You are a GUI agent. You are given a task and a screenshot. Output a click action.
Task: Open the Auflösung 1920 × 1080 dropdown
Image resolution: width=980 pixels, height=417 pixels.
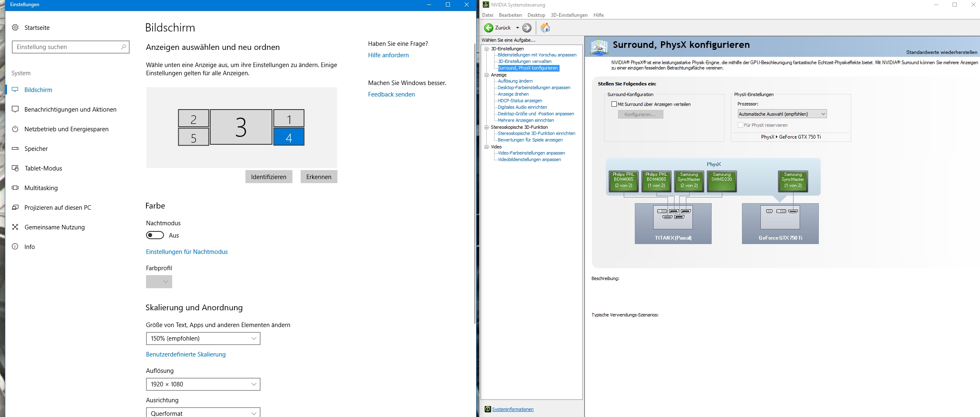tap(203, 384)
